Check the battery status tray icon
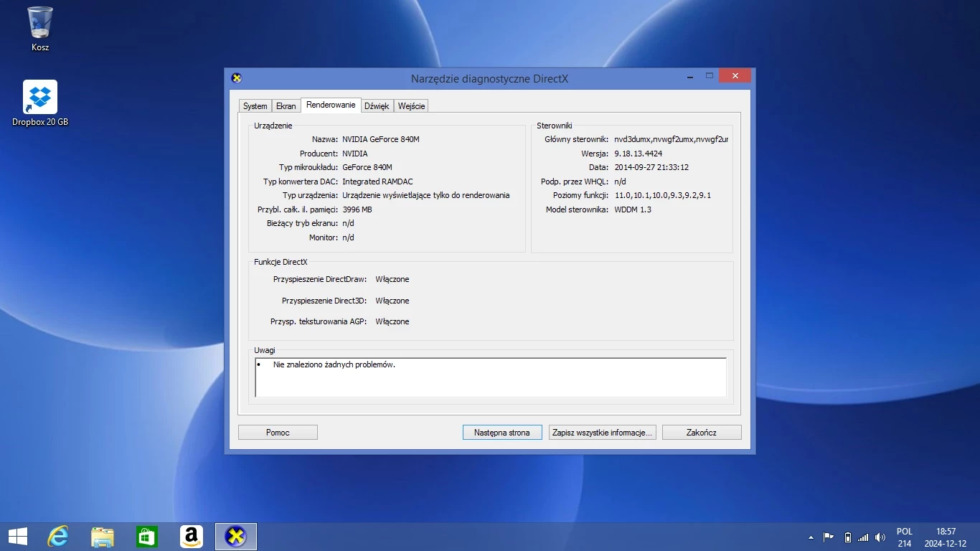980x551 pixels. click(x=847, y=537)
